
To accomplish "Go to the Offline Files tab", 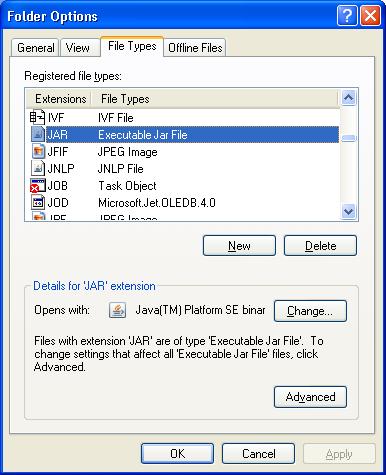I will click(x=195, y=48).
